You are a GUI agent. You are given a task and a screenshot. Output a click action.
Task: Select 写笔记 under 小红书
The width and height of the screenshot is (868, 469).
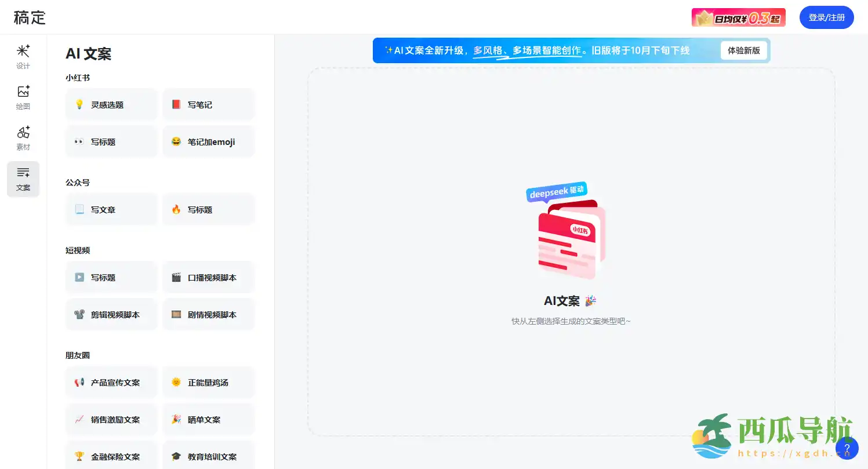click(x=208, y=105)
